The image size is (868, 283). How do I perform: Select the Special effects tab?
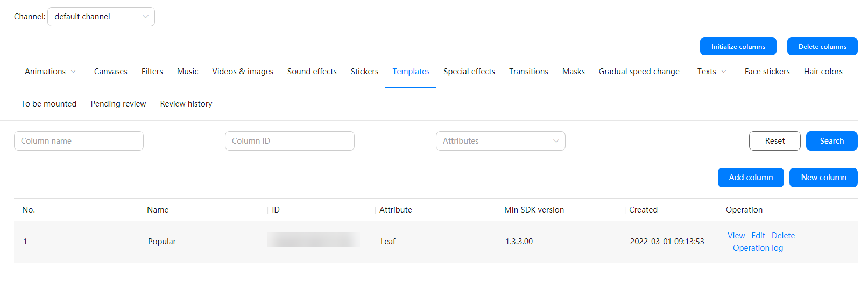pyautogui.click(x=469, y=72)
